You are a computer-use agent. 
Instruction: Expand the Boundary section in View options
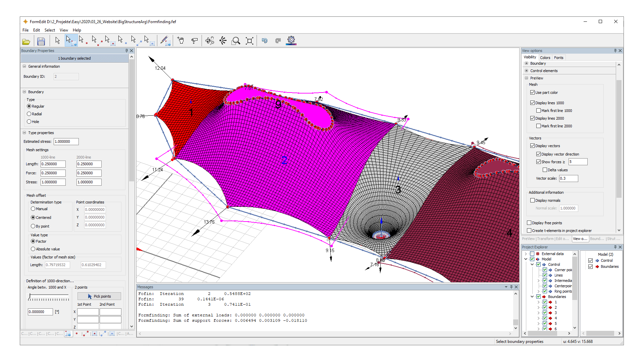[527, 63]
